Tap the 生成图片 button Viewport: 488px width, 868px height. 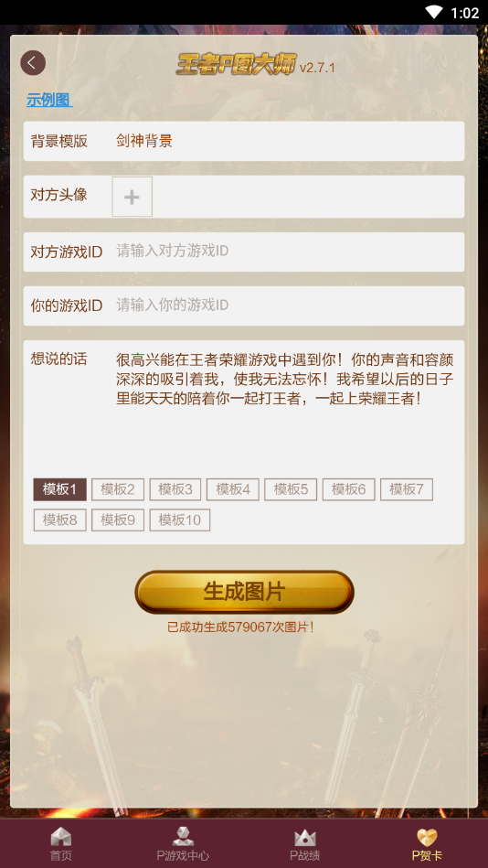tap(244, 592)
